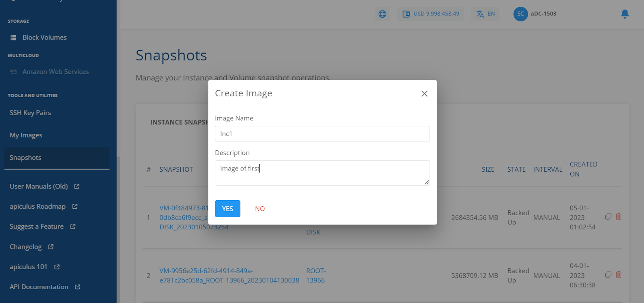Click external link icon beside apiculus 101
The height and width of the screenshot is (303, 644).
tap(57, 267)
